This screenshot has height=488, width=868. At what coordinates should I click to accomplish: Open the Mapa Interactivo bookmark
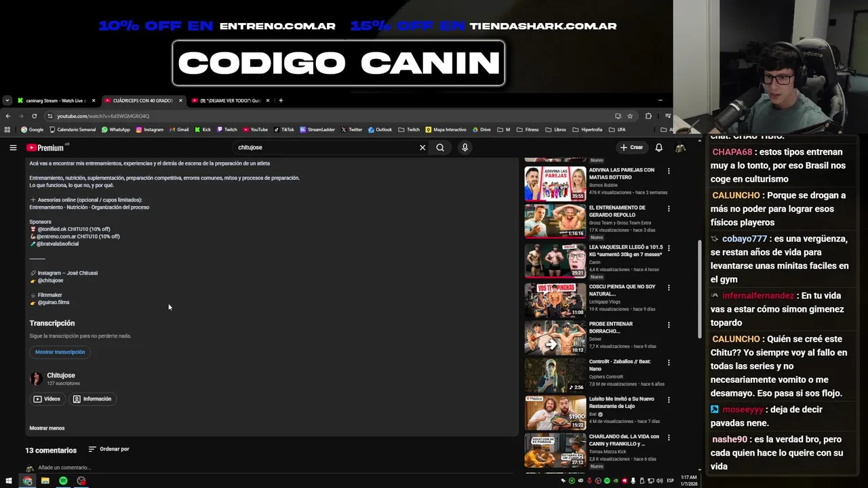coord(446,129)
